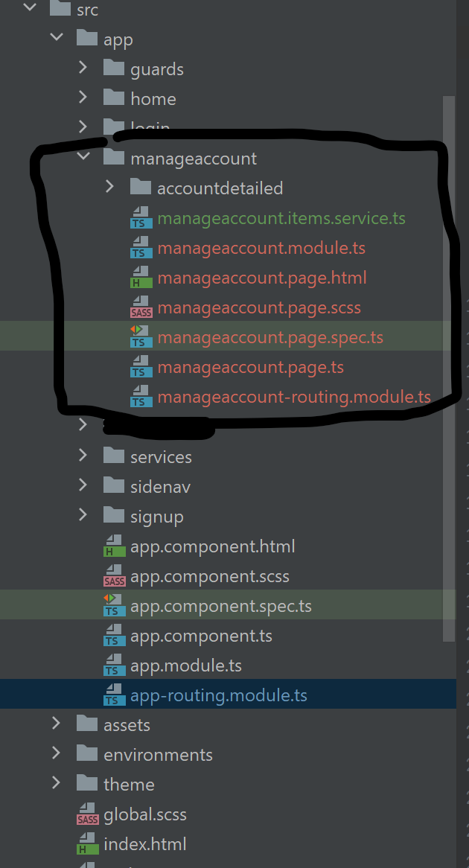Expand the home folder chevron
Screen dimensions: 469x868
click(83, 98)
